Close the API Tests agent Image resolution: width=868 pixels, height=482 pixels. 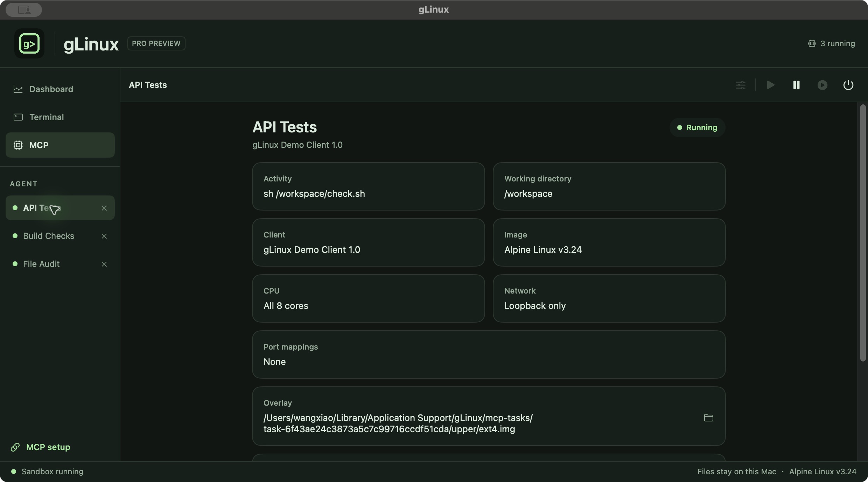click(104, 208)
